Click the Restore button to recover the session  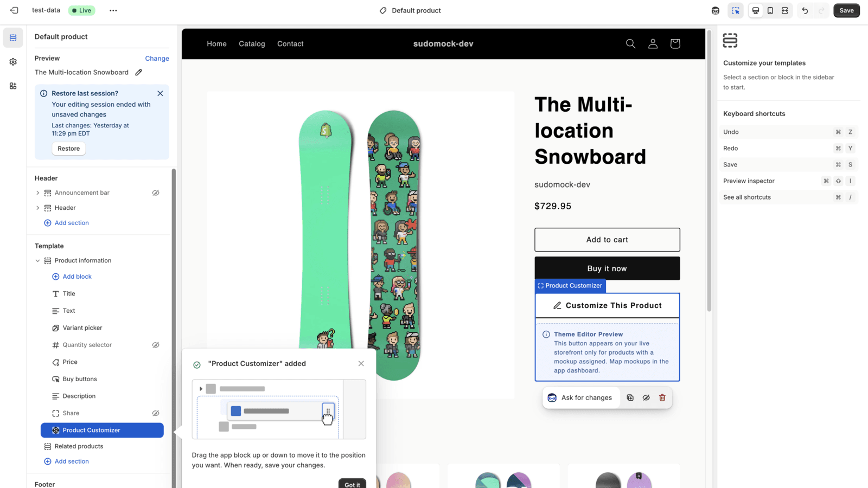pos(68,148)
